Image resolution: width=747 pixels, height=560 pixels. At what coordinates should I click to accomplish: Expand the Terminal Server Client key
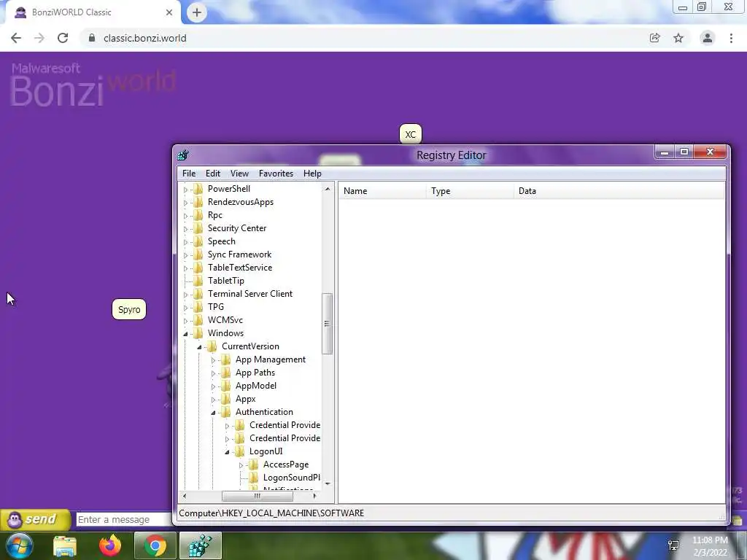[185, 295]
